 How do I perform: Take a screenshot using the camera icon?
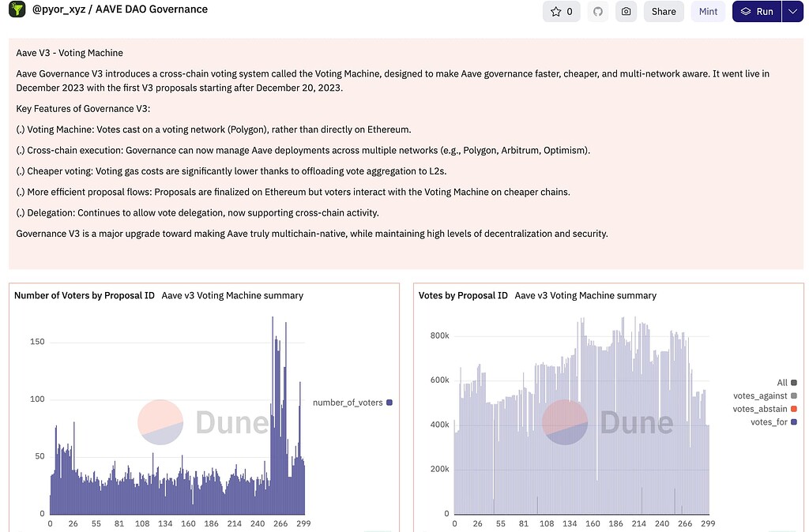[x=626, y=11]
